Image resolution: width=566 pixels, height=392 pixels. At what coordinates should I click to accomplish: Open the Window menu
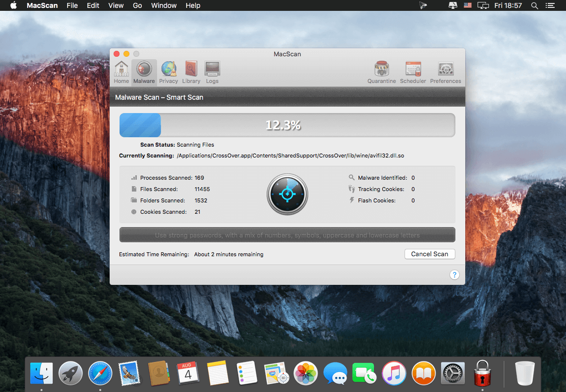coord(164,5)
